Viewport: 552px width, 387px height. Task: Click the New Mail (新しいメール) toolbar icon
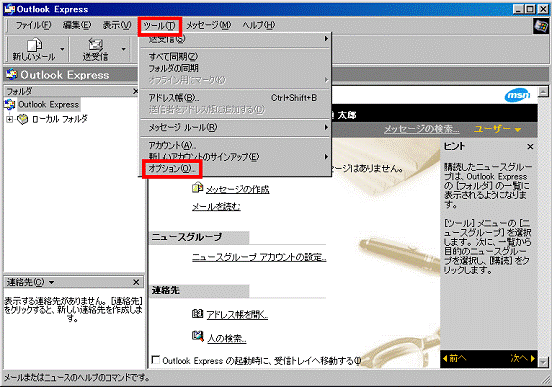(x=34, y=45)
